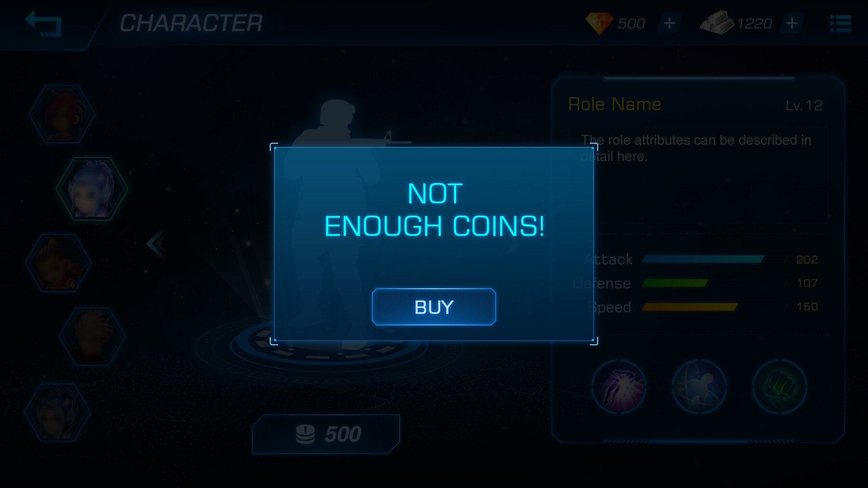Open the hamburger list menu icon
The height and width of the screenshot is (488, 868).
click(841, 23)
